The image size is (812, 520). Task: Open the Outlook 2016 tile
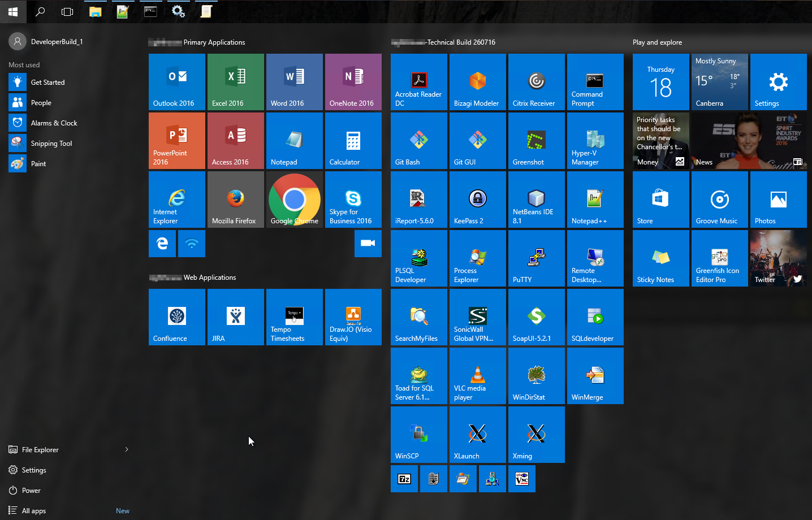tap(177, 82)
